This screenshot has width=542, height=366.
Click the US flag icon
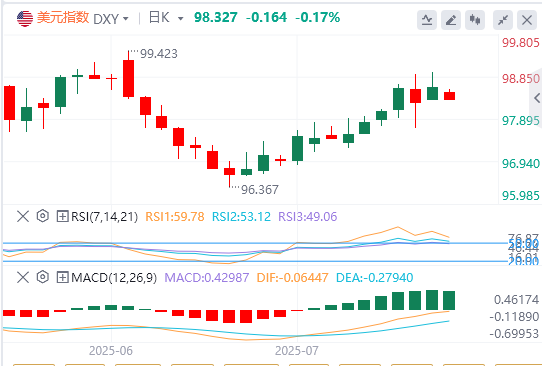click(x=25, y=18)
